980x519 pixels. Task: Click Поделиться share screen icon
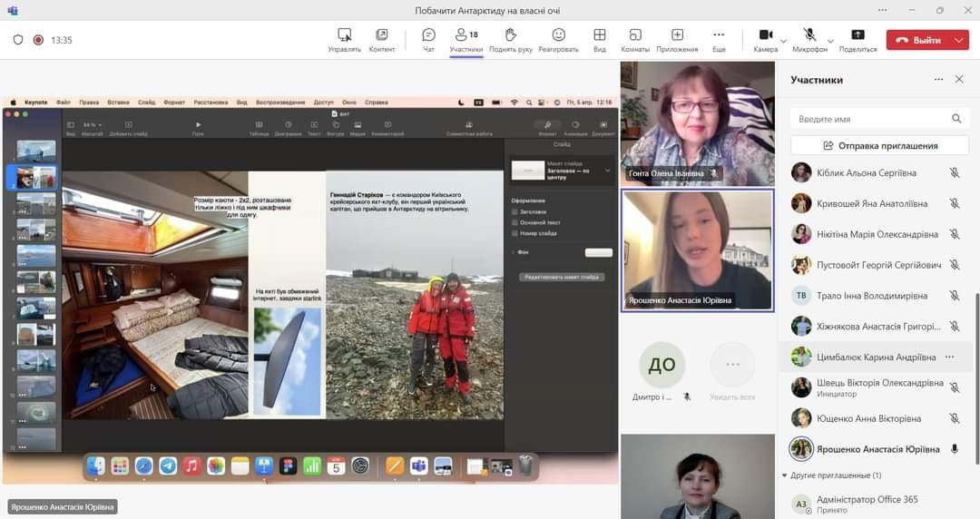[x=857, y=39]
